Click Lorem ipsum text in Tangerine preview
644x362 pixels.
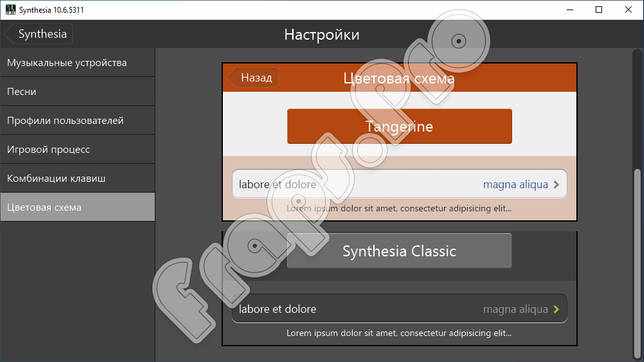coord(399,208)
